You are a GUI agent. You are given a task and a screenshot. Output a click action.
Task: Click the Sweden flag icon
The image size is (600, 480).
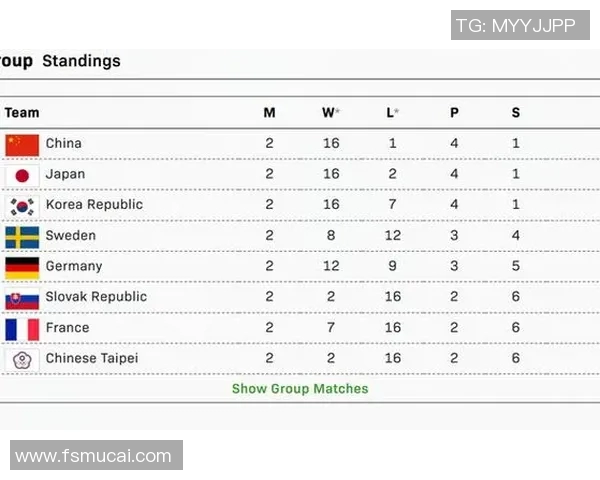pos(22,237)
